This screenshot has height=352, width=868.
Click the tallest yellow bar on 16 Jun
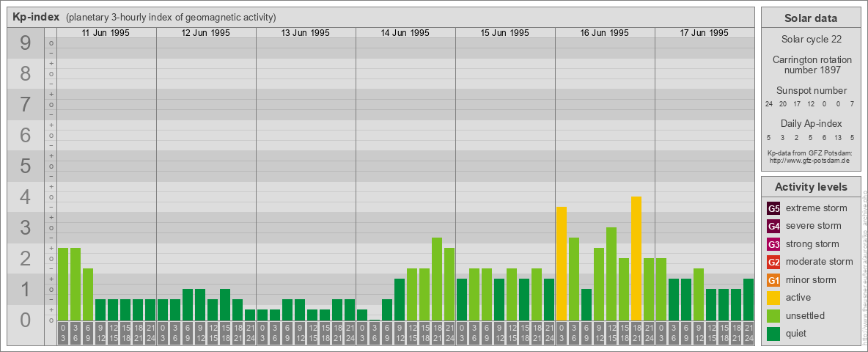pos(636,257)
